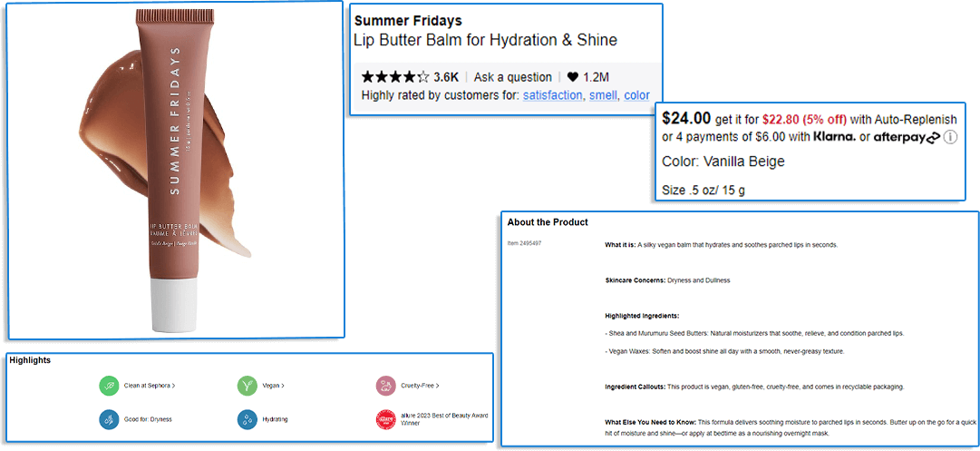Click the Vegan Waxes ingredient line
The height and width of the screenshot is (451, 980).
(725, 351)
